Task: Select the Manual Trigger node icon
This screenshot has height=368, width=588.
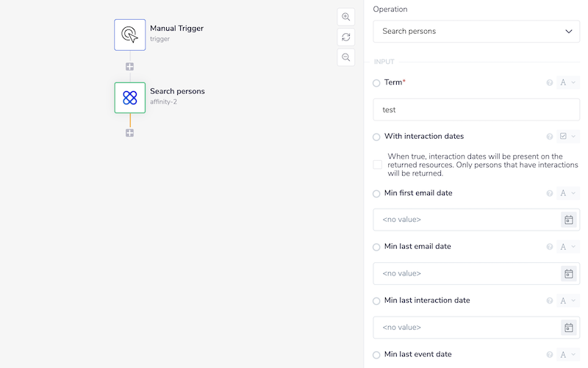Action: click(x=130, y=35)
